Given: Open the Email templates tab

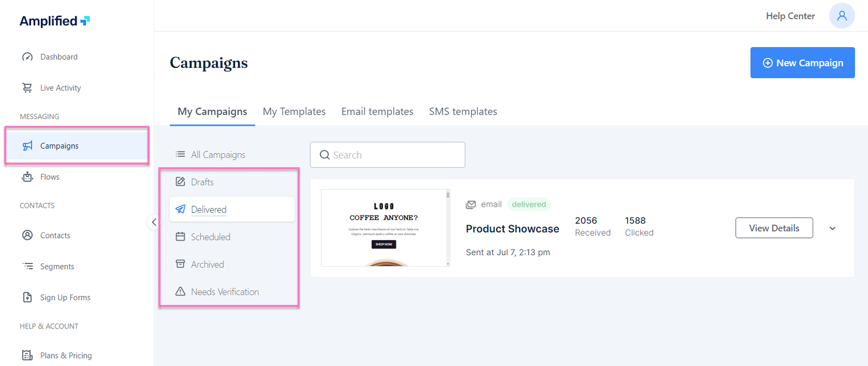Looking at the screenshot, I should point(377,111).
